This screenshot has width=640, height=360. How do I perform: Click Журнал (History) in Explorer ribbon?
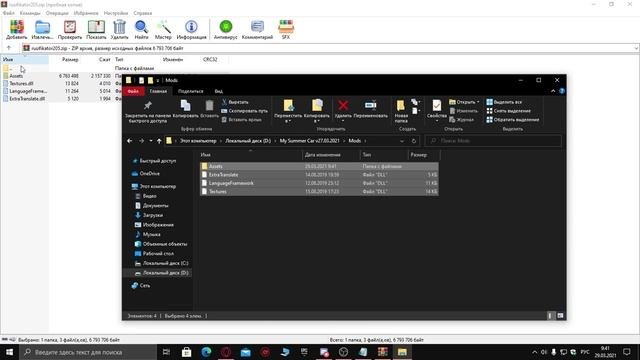point(462,120)
